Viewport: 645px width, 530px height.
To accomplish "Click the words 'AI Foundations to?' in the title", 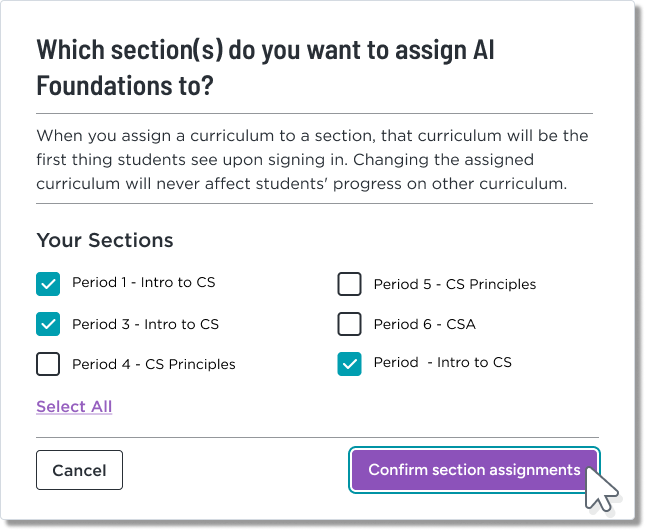I will (x=125, y=85).
